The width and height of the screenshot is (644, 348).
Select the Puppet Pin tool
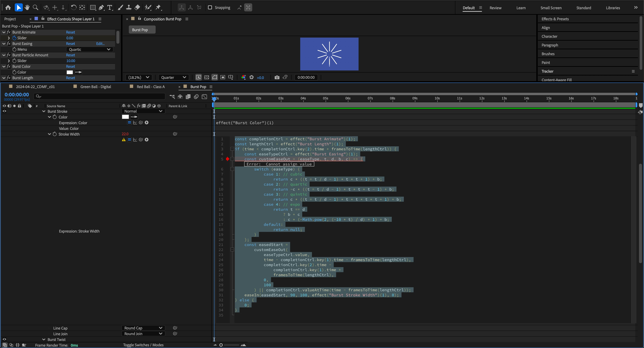[158, 8]
